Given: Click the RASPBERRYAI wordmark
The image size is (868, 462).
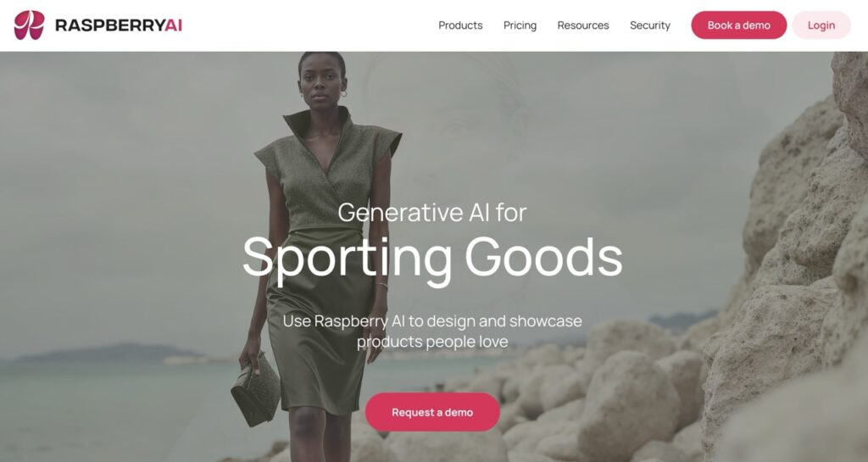Looking at the screenshot, I should pos(119,25).
